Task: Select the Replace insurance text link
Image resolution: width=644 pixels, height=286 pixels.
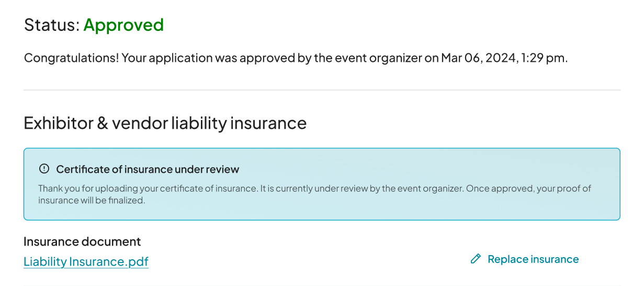Action: (533, 259)
